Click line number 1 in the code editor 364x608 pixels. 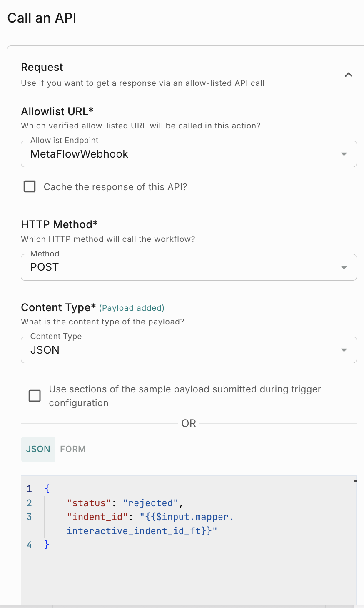pyautogui.click(x=29, y=489)
